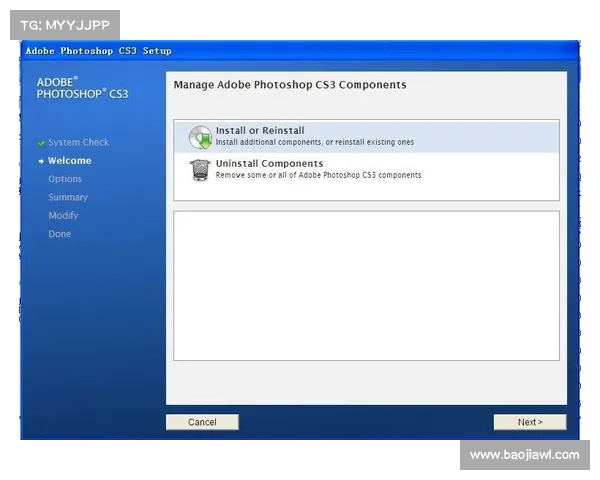Click the Welcome step arrow icon
The width and height of the screenshot is (600, 480).
click(41, 161)
